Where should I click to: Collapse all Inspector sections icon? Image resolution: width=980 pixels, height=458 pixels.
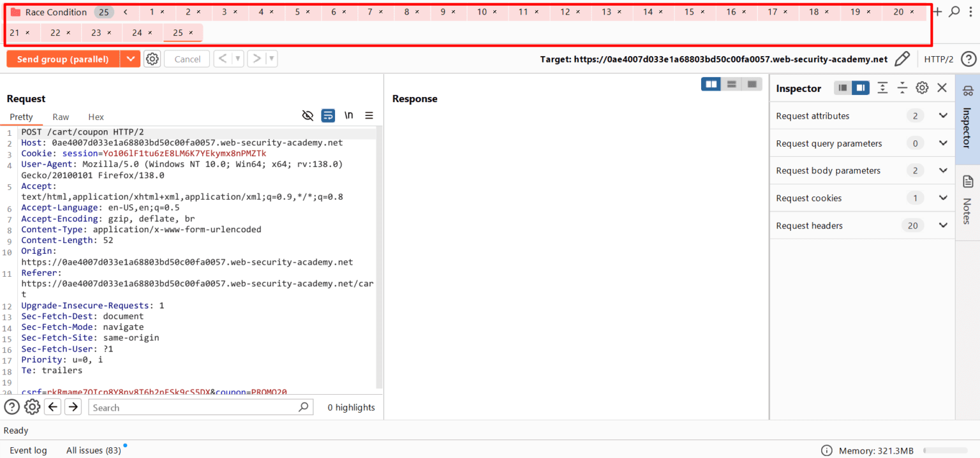point(902,88)
